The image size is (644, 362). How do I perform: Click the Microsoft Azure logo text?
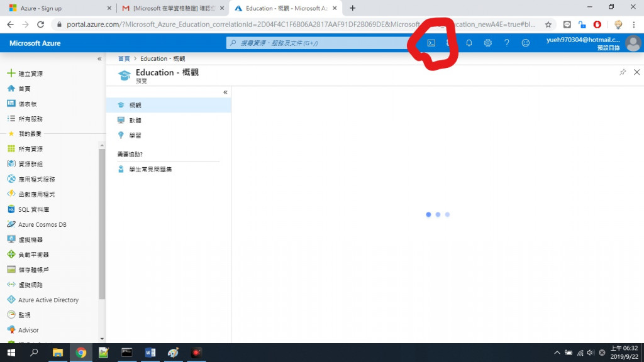pyautogui.click(x=35, y=43)
